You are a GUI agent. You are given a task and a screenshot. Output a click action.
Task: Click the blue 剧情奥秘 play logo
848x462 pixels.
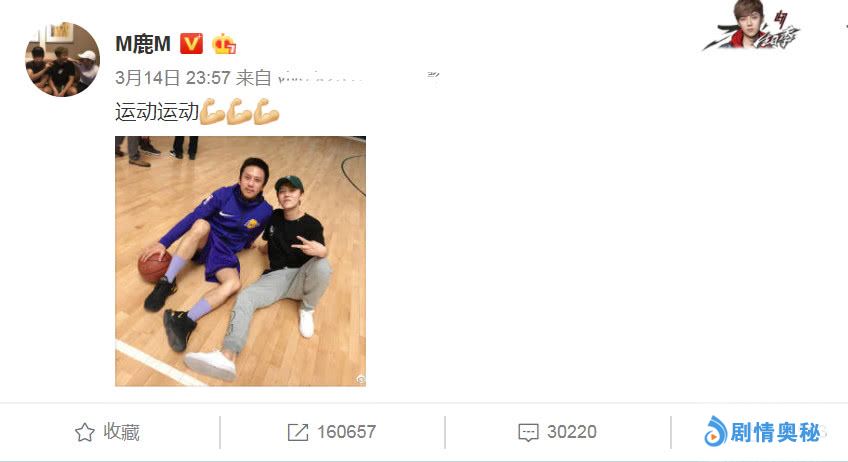pyautogui.click(x=716, y=431)
